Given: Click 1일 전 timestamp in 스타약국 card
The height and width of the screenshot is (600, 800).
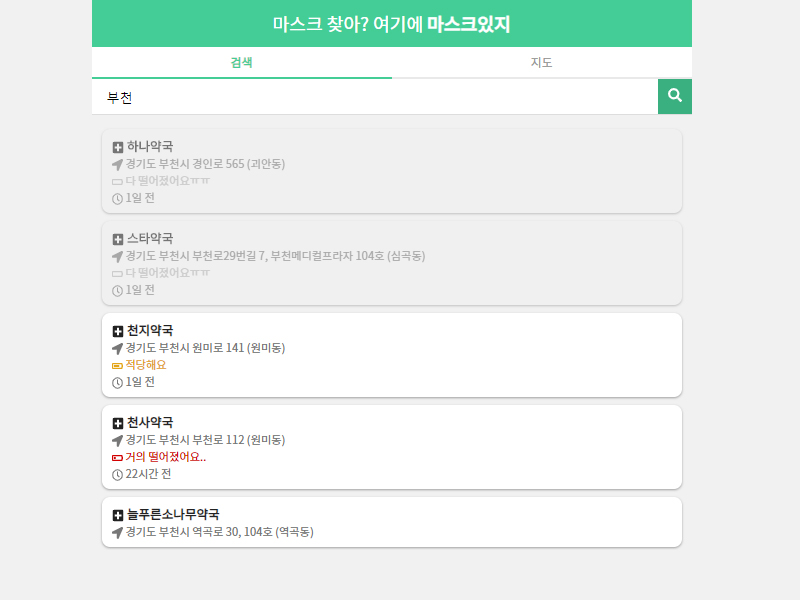Looking at the screenshot, I should [x=140, y=290].
